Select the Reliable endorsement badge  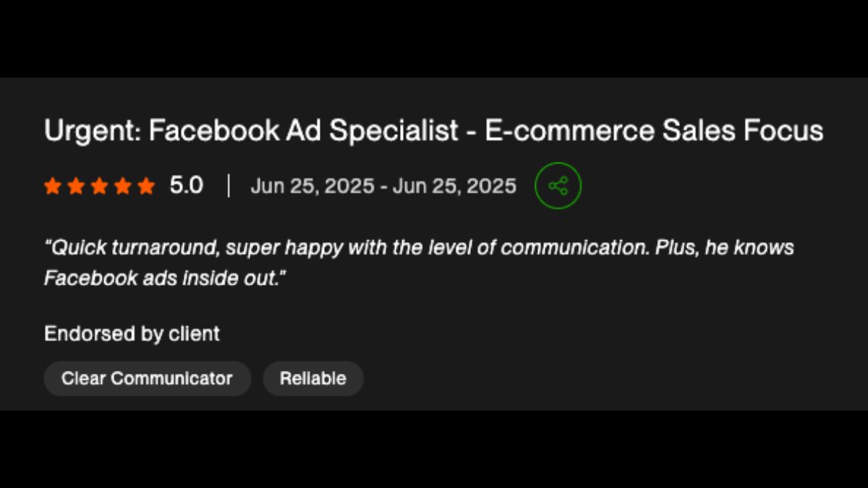tap(313, 378)
